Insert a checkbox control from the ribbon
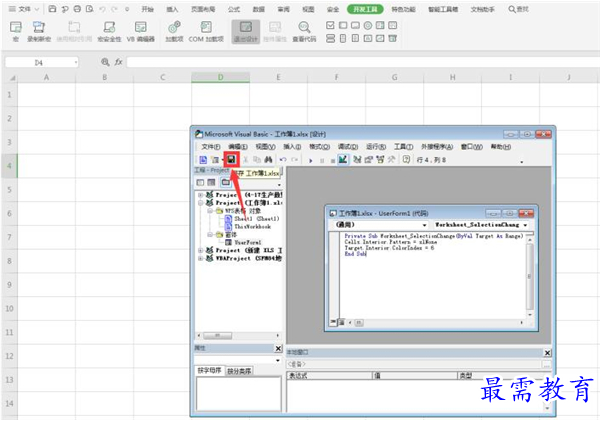602x421 pixels. (x=330, y=25)
